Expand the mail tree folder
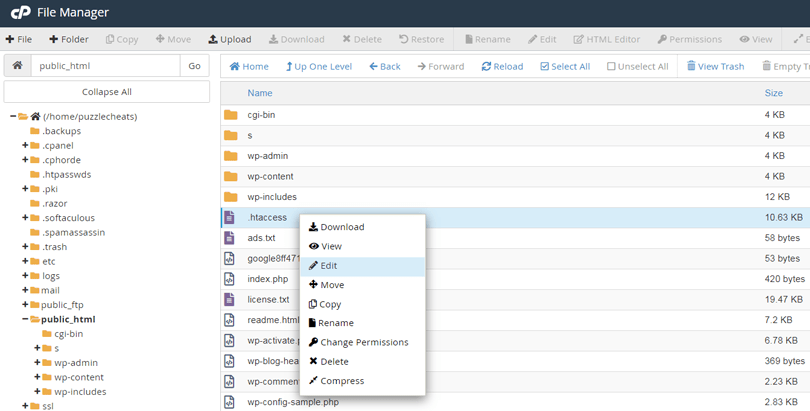Image resolution: width=810 pixels, height=411 pixels. (x=25, y=290)
